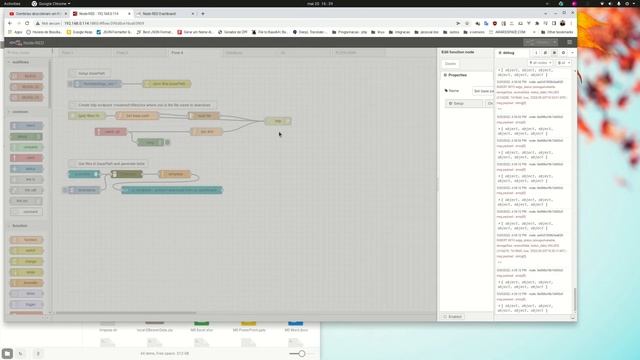Open the Other bookmarks folder

(557, 32)
